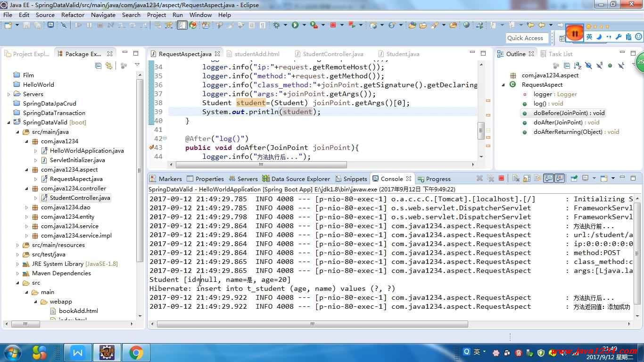Click Collapse All in Package Explorer
Image resolution: width=644 pixels, height=362 pixels.
coord(98,66)
